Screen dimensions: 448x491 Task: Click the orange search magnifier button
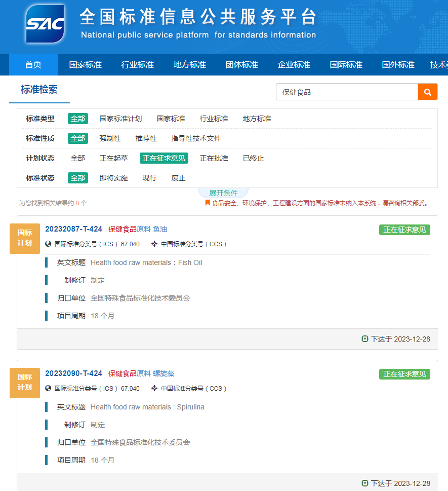click(427, 92)
